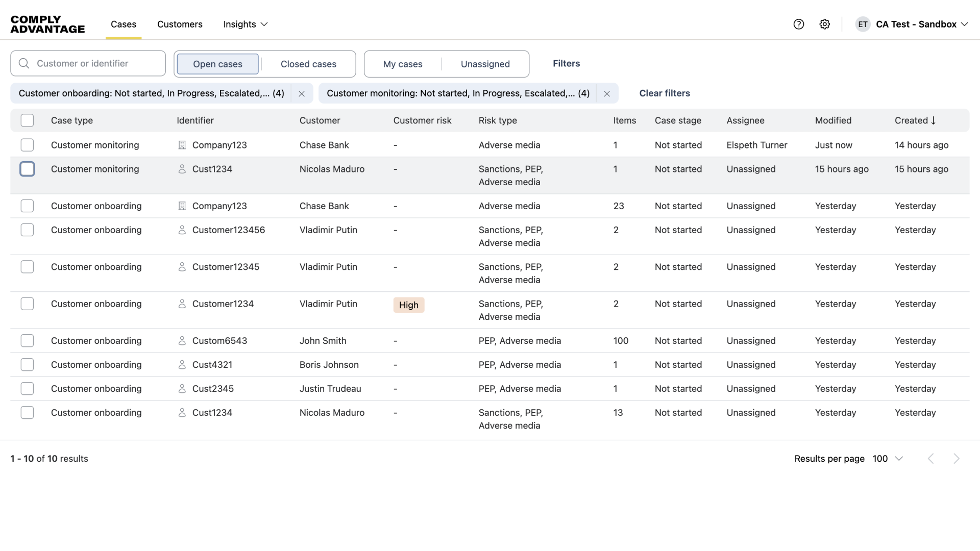The height and width of the screenshot is (551, 980).
Task: Expand the CA Test - Sandbox account dropdown
Action: pyautogui.click(x=921, y=24)
